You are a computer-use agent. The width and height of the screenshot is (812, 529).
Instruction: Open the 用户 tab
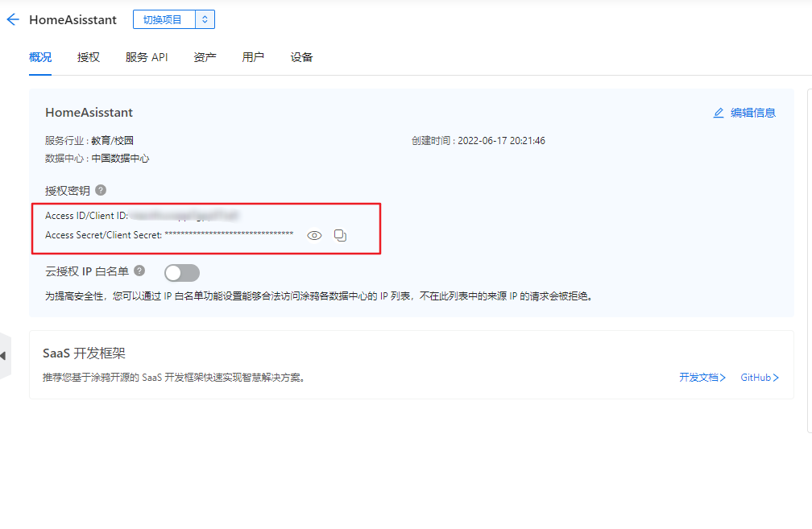pyautogui.click(x=253, y=57)
